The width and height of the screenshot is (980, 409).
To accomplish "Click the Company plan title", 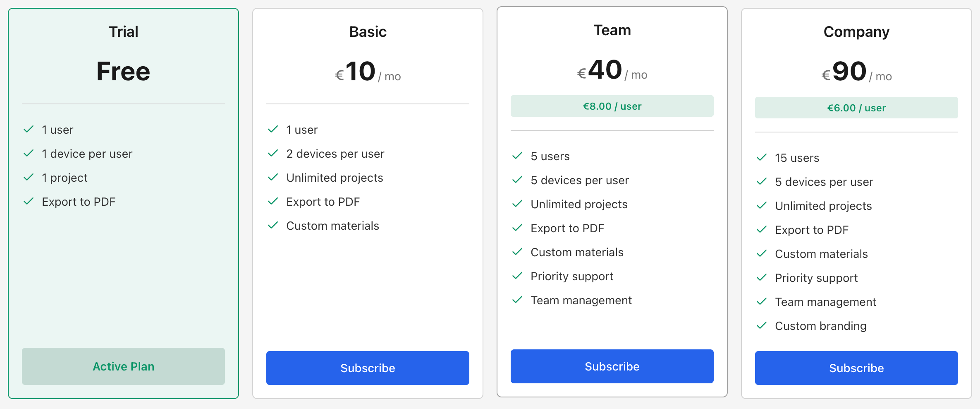I will click(856, 32).
